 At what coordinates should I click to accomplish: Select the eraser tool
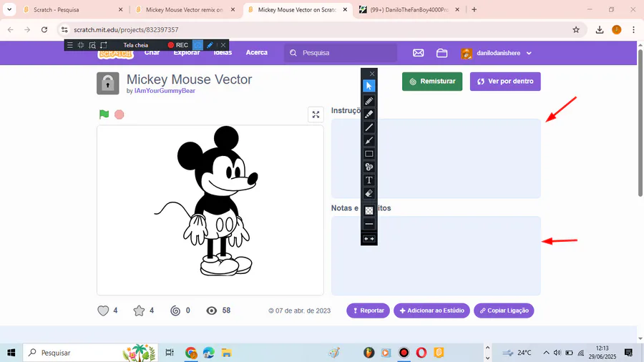tap(369, 193)
